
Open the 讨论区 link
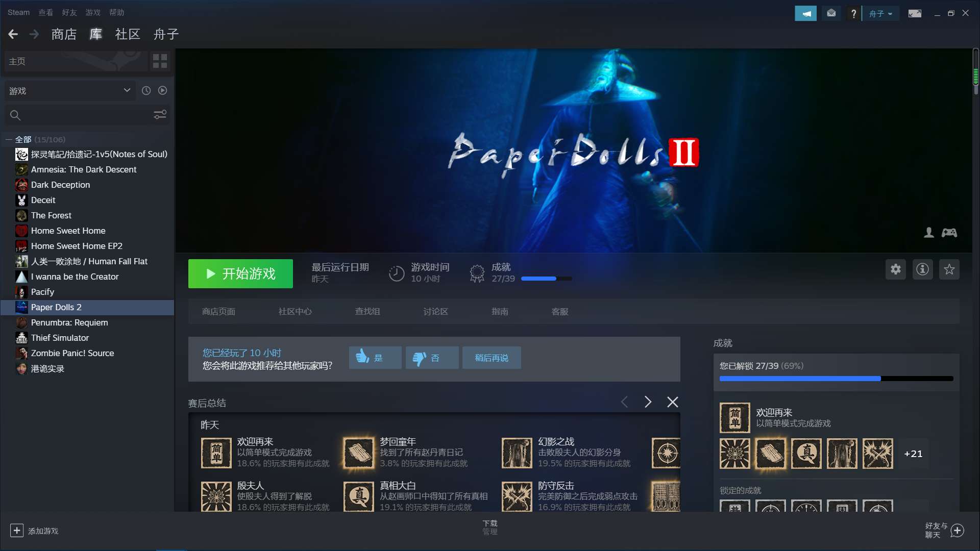coord(435,312)
